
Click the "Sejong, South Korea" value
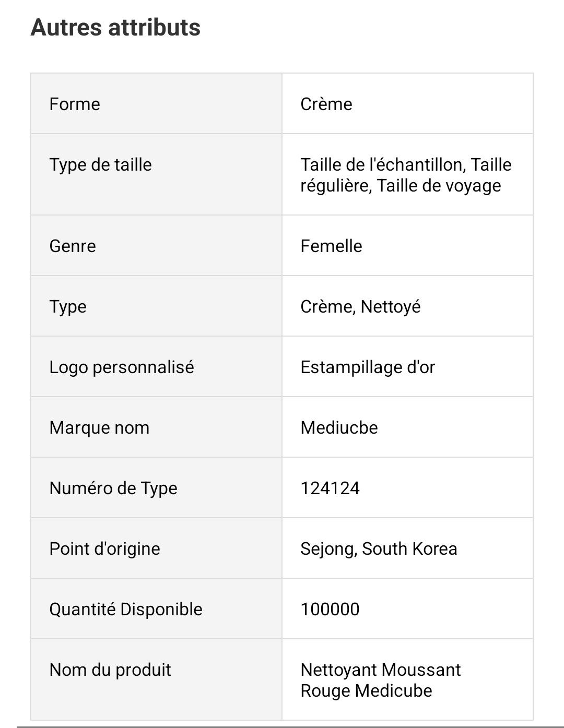[x=379, y=549]
